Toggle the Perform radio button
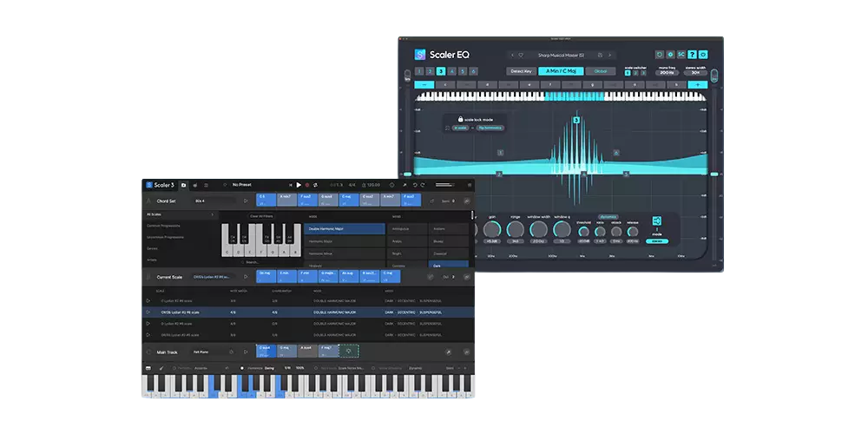Screen dimensions: 868x434 174,368
